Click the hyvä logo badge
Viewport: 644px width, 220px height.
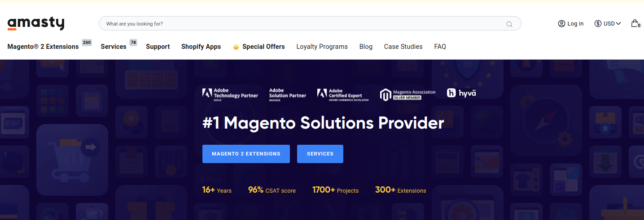(x=461, y=93)
